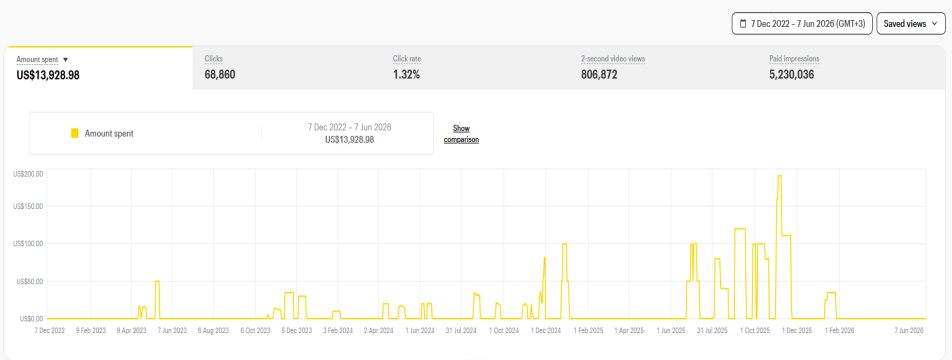This screenshot has height=360, width=952.
Task: Click the 1 Dec 2024 axis date label
Action: (x=546, y=331)
